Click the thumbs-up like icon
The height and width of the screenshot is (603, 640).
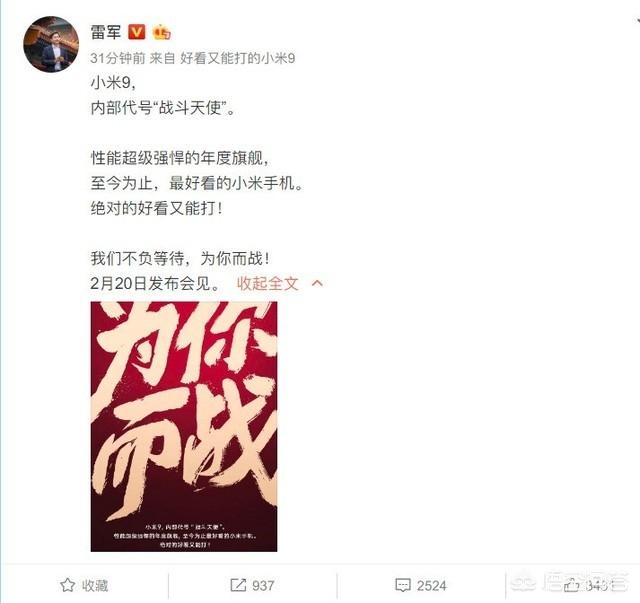click(x=571, y=585)
